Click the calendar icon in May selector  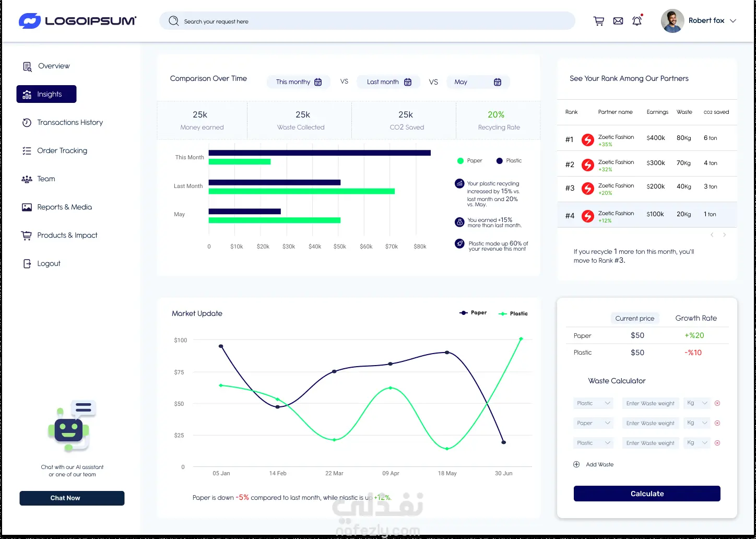pos(498,82)
